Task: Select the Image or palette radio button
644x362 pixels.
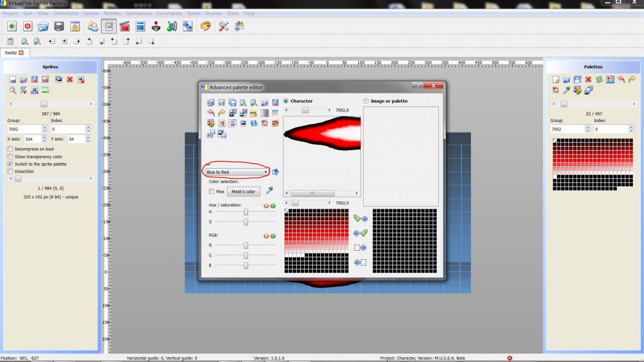Action: point(366,101)
